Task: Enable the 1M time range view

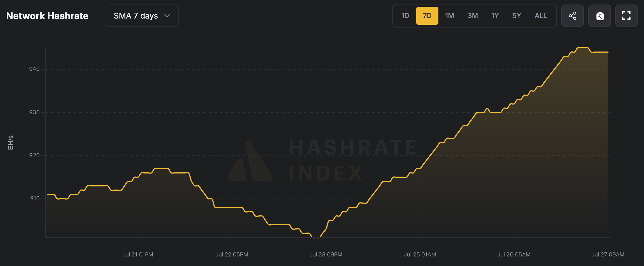Action: click(449, 16)
